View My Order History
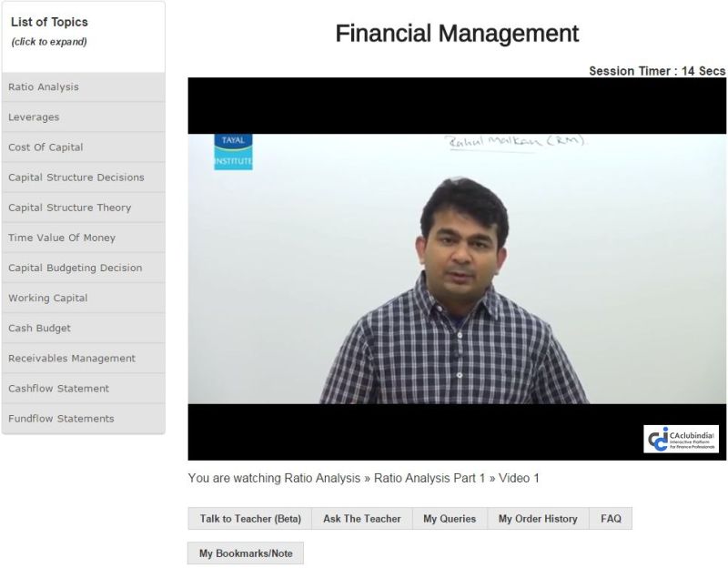 (538, 519)
